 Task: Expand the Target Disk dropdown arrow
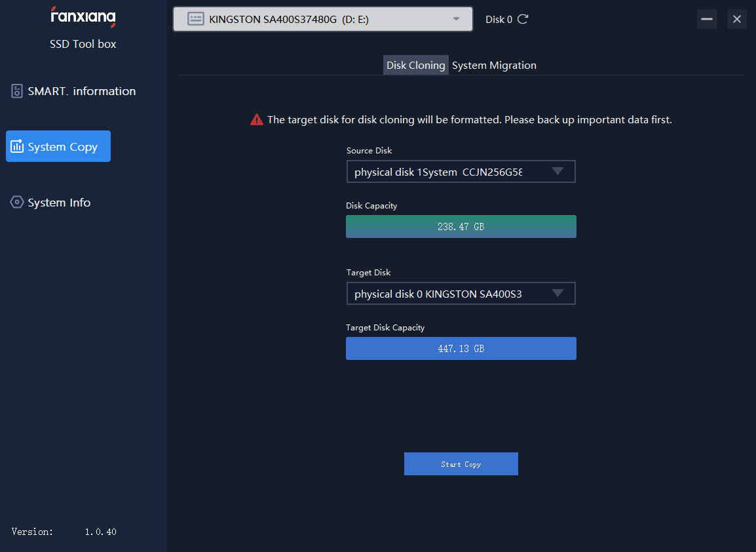click(x=558, y=294)
